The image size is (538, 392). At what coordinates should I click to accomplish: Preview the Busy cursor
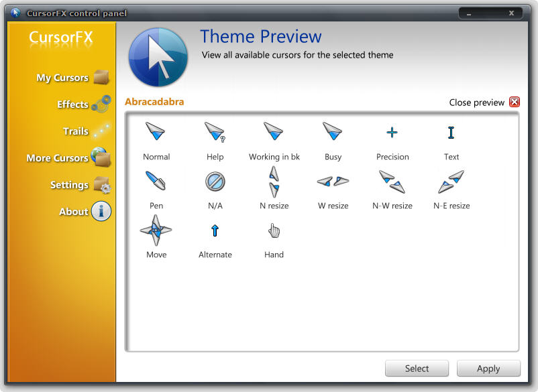[x=333, y=132]
